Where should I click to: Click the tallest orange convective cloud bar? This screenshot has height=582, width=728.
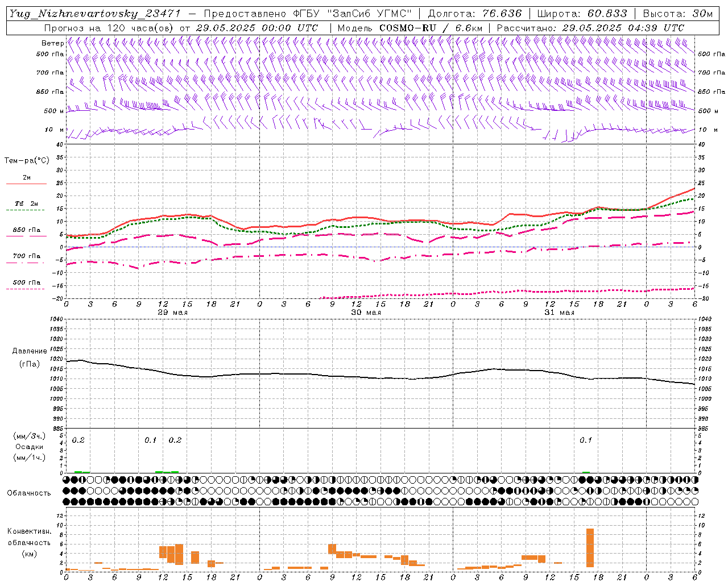click(x=590, y=548)
